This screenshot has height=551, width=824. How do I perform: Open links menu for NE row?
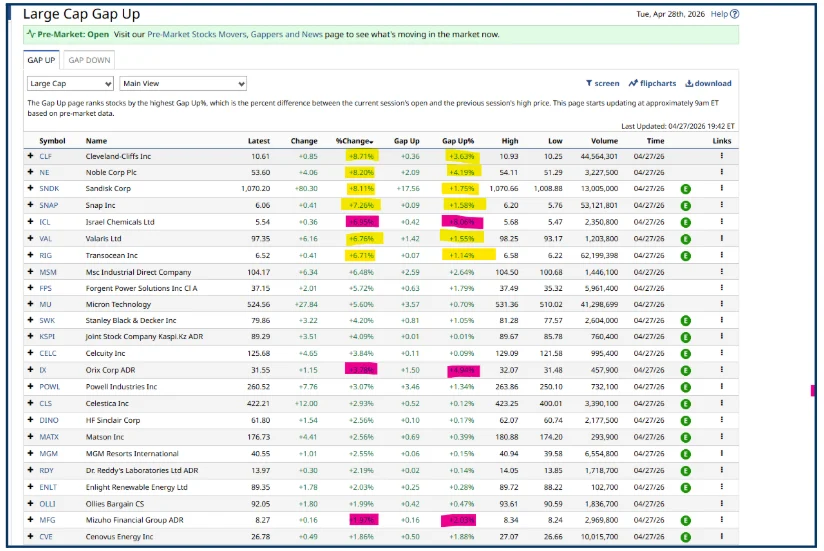tap(722, 172)
